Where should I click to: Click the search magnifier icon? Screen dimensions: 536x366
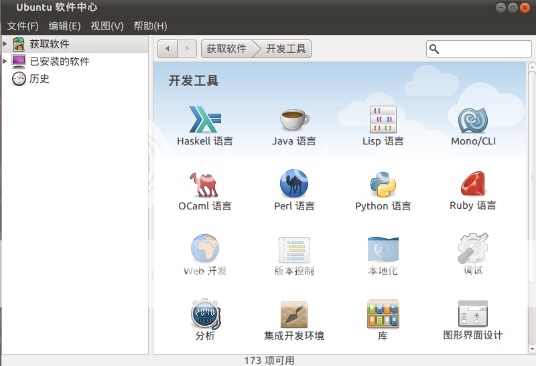pyautogui.click(x=434, y=49)
